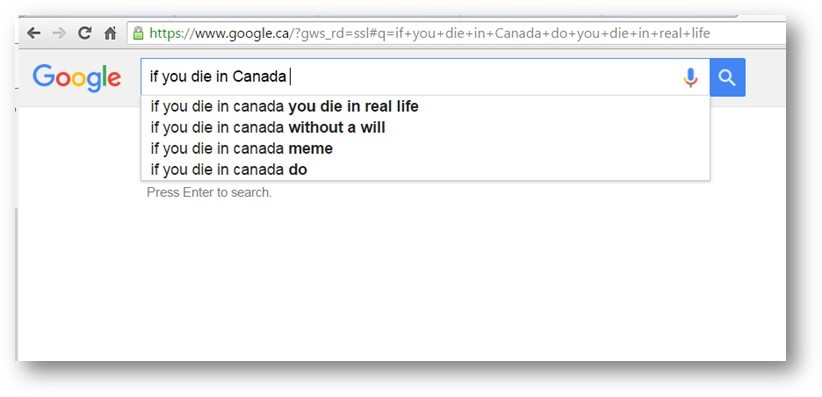Choose suggestion 'without a will'
822x397 pixels.
pyautogui.click(x=425, y=127)
